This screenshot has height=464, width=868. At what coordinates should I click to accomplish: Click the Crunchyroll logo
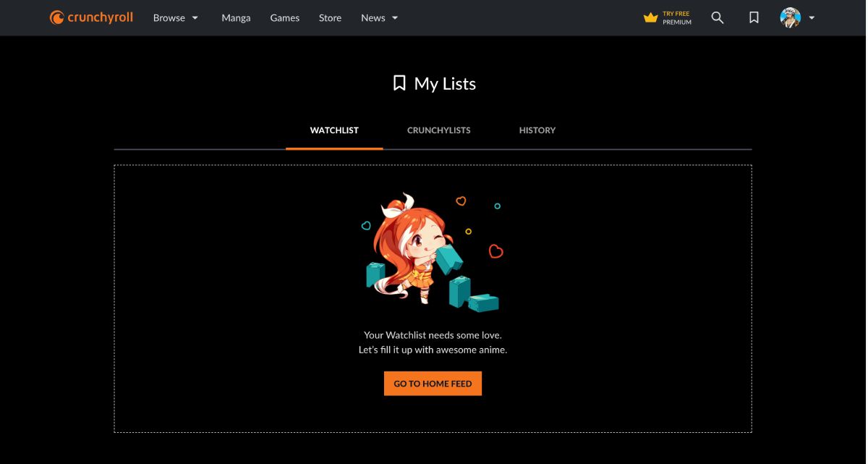coord(91,17)
